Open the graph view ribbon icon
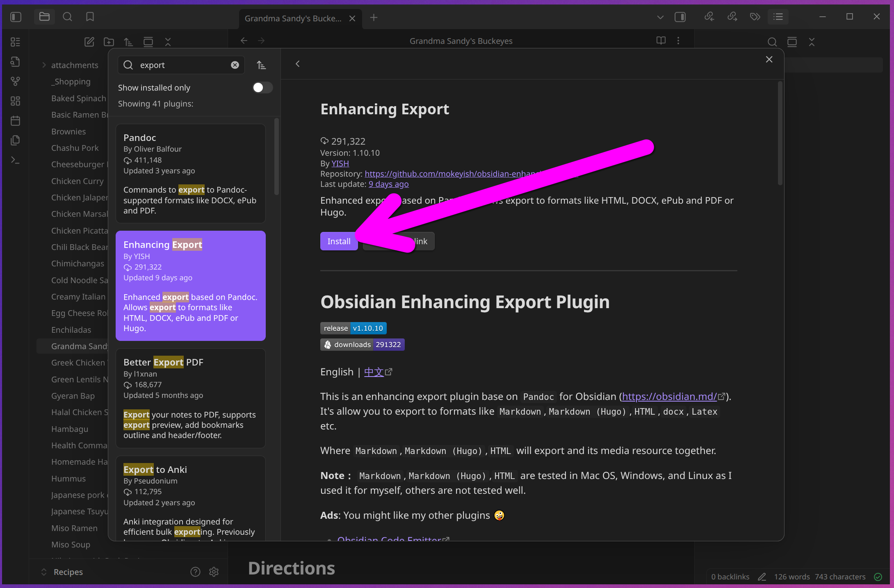The width and height of the screenshot is (894, 588). click(x=15, y=81)
